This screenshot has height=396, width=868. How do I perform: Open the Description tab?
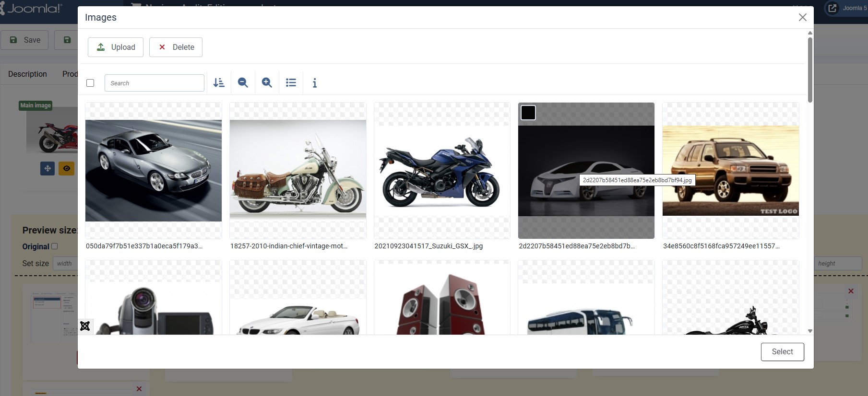coord(27,74)
